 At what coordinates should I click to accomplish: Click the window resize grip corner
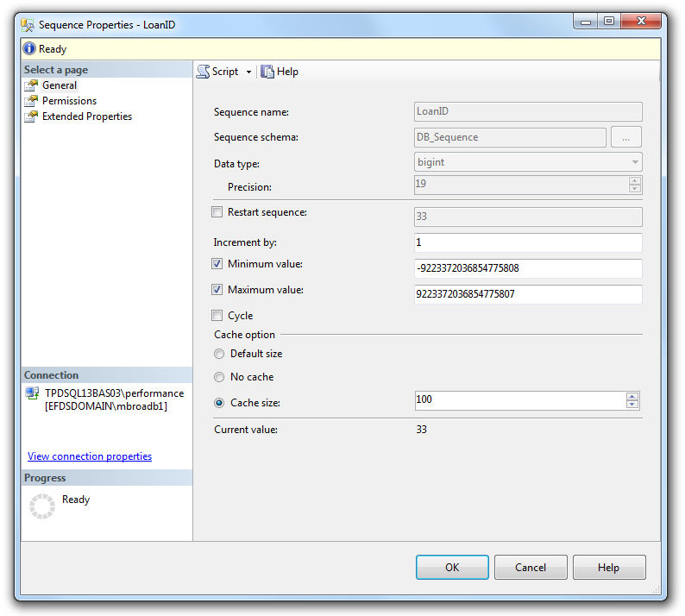(x=657, y=590)
